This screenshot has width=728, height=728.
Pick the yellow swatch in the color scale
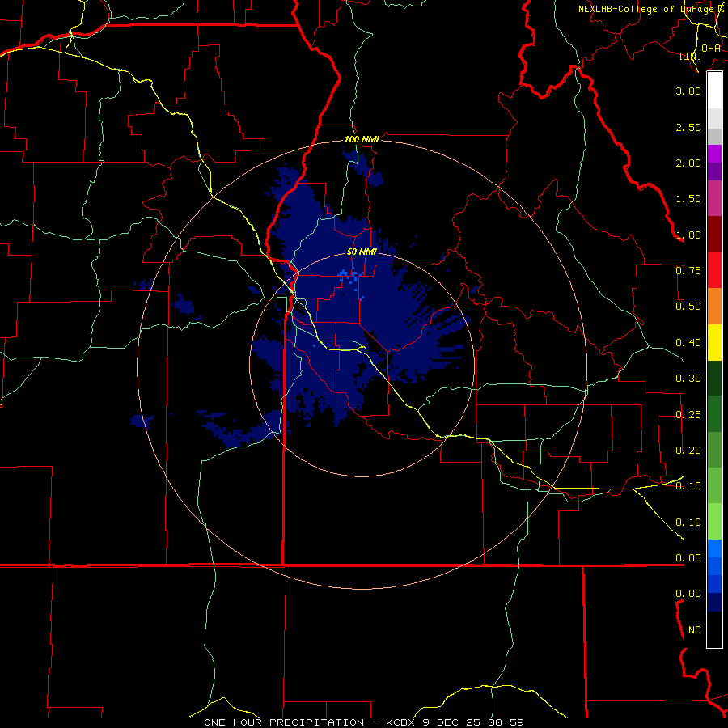714,343
